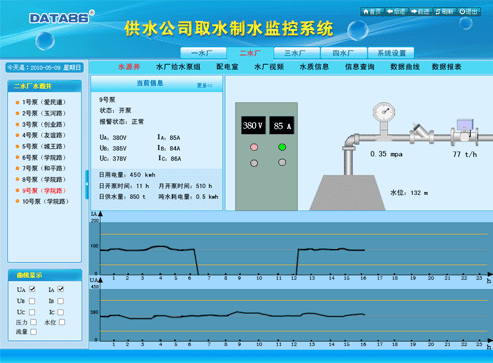Click the green indicator lamp on cabinet
Image resolution: width=493 pixels, height=363 pixels.
[282, 147]
